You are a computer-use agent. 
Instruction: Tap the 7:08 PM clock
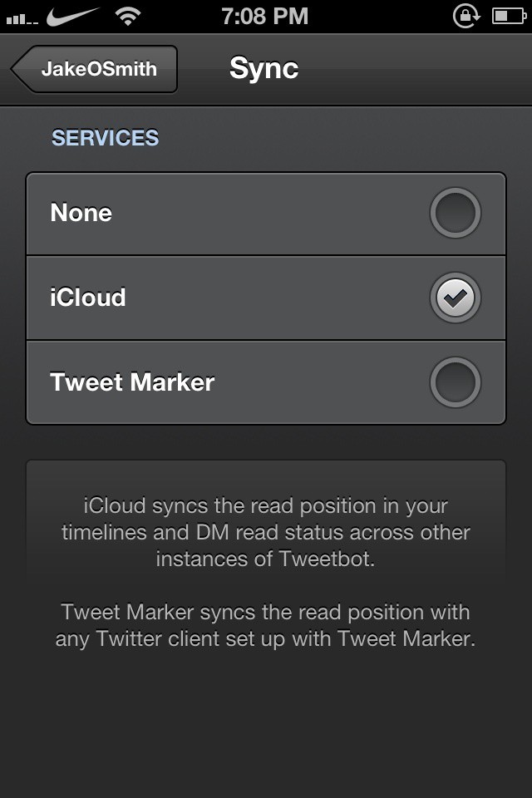(265, 16)
